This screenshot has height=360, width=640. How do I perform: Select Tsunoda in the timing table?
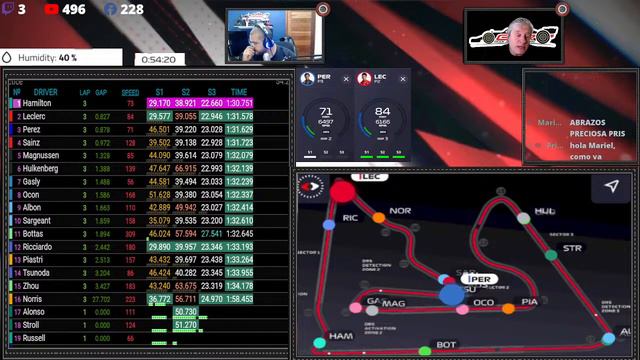tap(36, 273)
